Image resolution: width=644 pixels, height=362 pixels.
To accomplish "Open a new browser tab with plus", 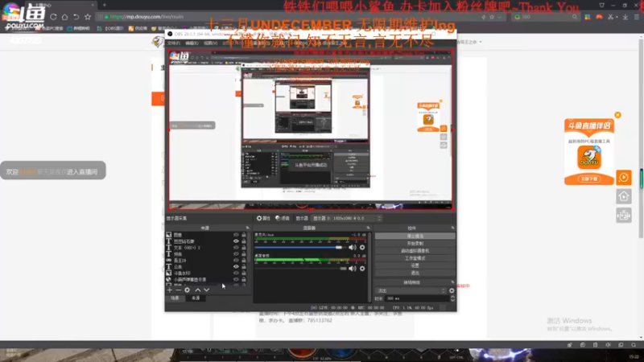I will 105,5.
